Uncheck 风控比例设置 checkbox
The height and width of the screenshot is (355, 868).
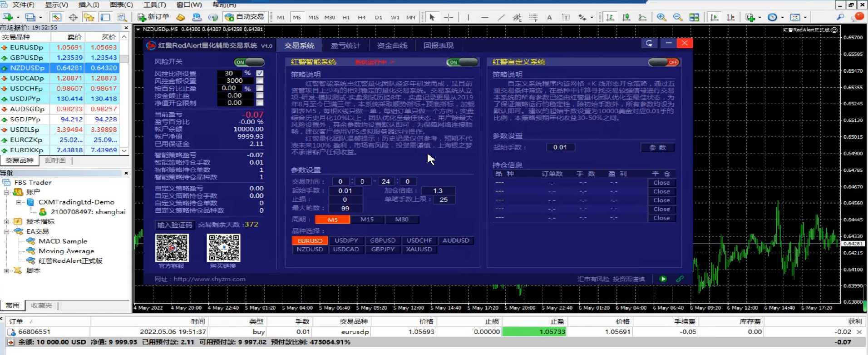coord(260,73)
